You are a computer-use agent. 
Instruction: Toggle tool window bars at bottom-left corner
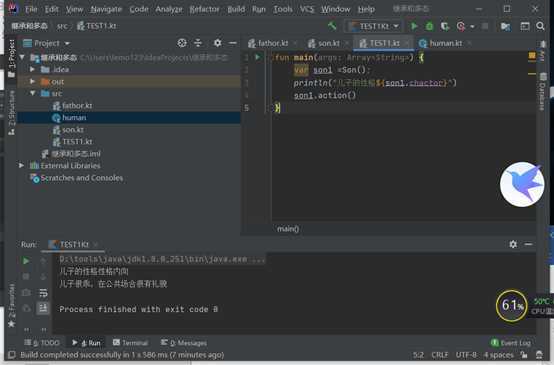(x=12, y=355)
